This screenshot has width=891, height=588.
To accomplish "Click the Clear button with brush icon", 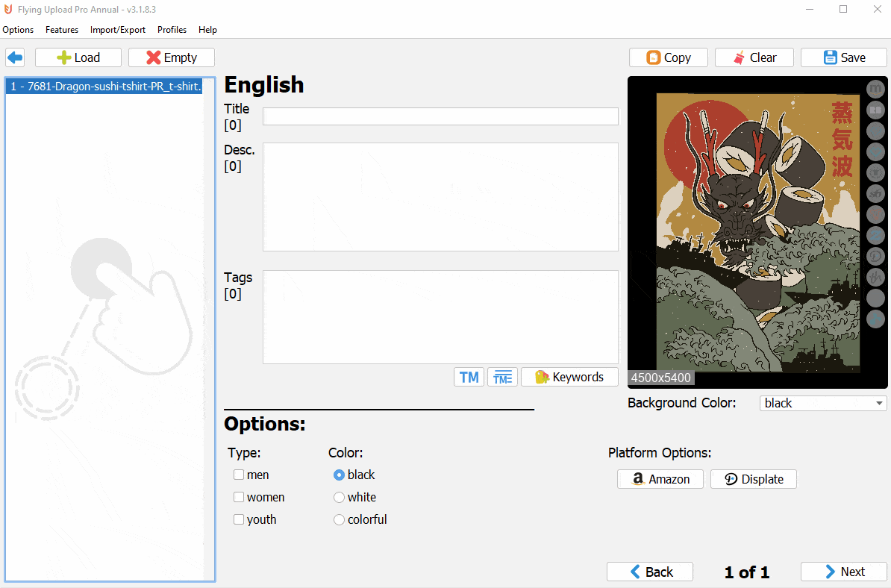I will point(754,57).
